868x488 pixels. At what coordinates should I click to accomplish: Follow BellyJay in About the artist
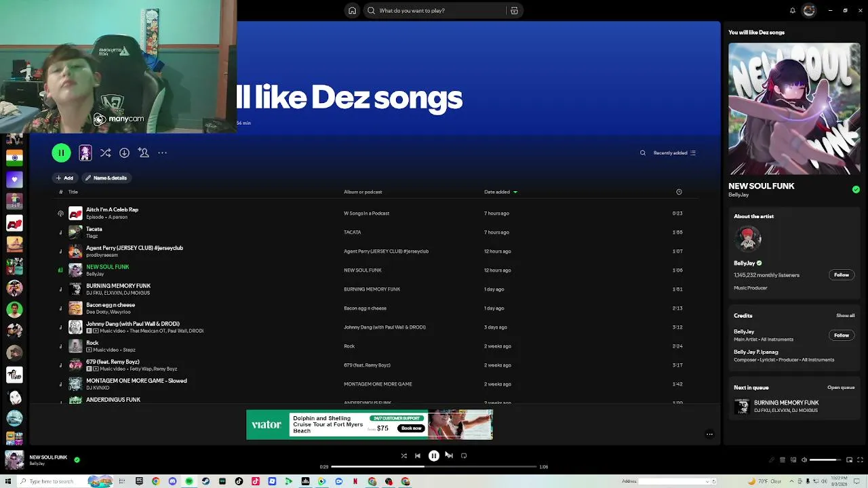click(842, 274)
